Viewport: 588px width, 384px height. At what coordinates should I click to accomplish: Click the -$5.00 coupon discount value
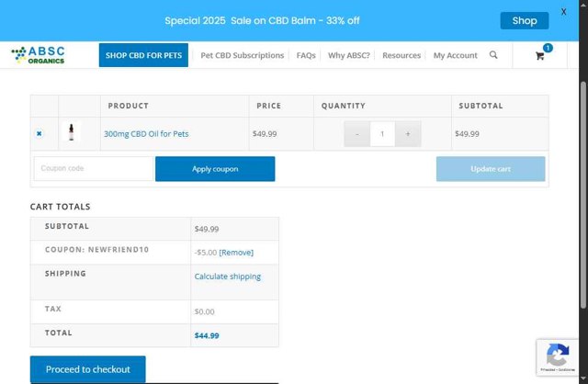point(206,253)
